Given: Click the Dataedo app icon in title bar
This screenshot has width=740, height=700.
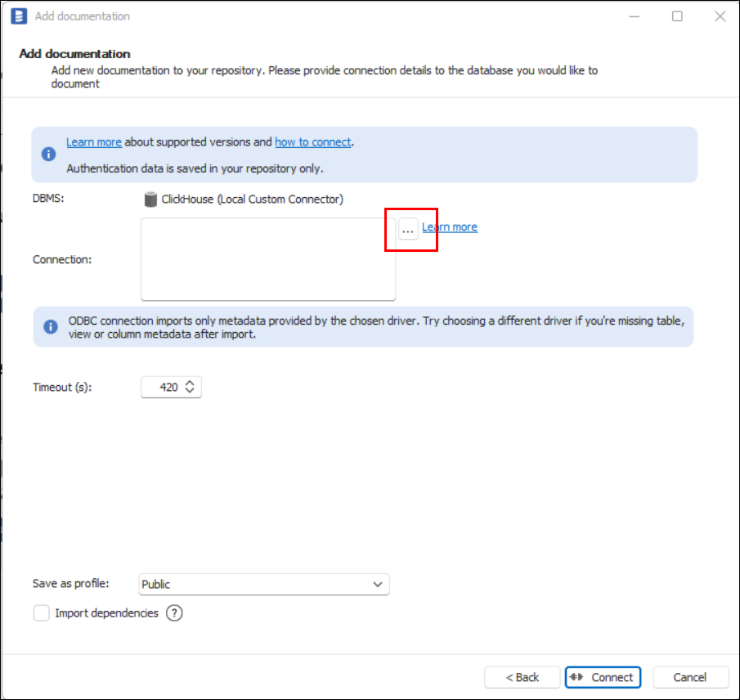Looking at the screenshot, I should [19, 16].
